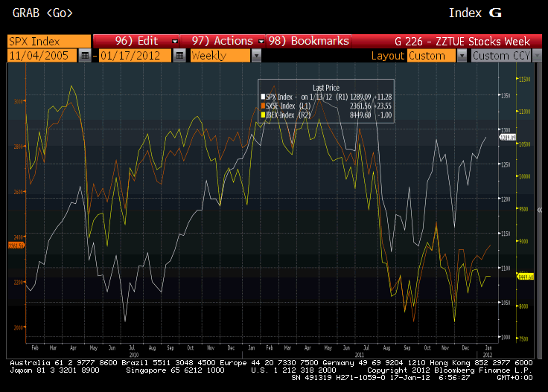Click the 8449.60 last price value
Viewport: 548px width, 392px height.
click(360, 115)
